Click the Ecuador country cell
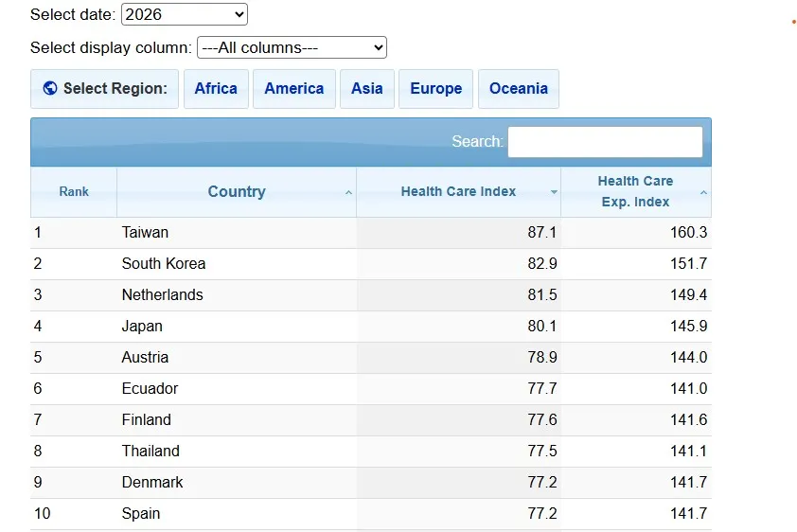 point(150,388)
